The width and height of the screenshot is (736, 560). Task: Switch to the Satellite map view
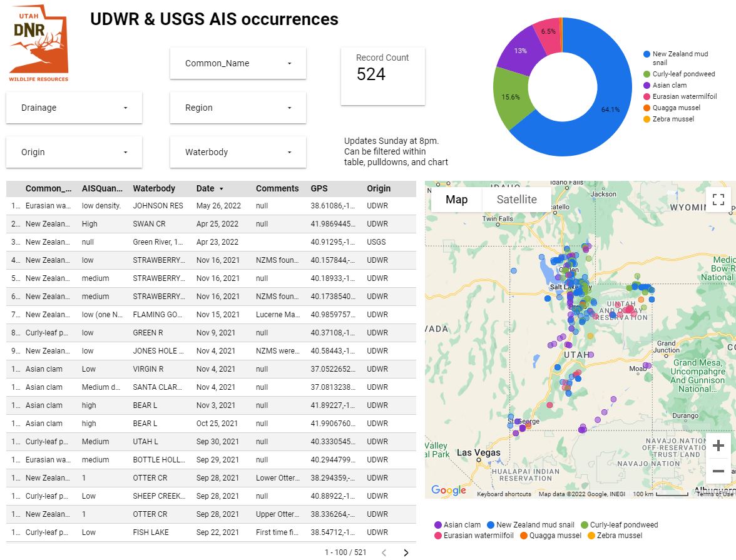(x=516, y=200)
